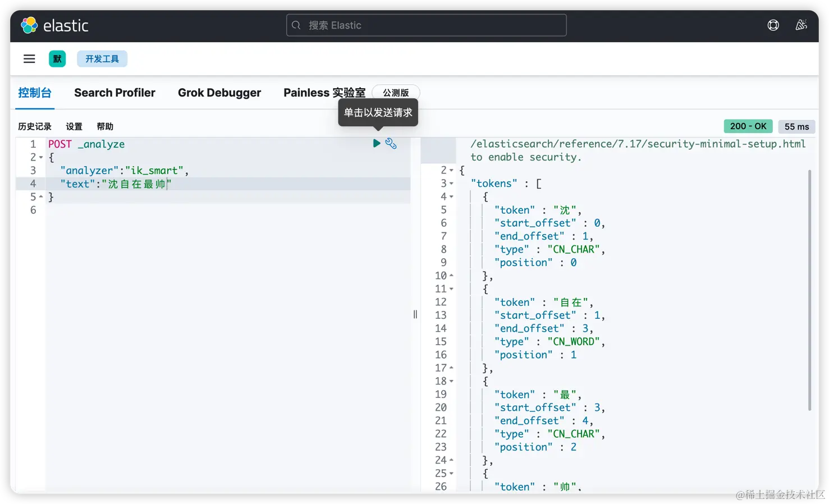The image size is (829, 504).
Task: Open console 设置 settings
Action: pos(74,126)
